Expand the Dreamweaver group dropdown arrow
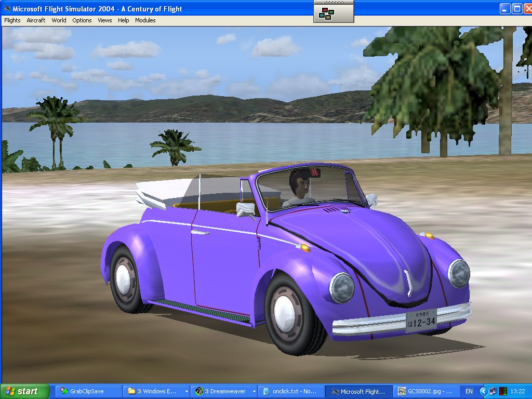Image resolution: width=532 pixels, height=399 pixels. 254,392
